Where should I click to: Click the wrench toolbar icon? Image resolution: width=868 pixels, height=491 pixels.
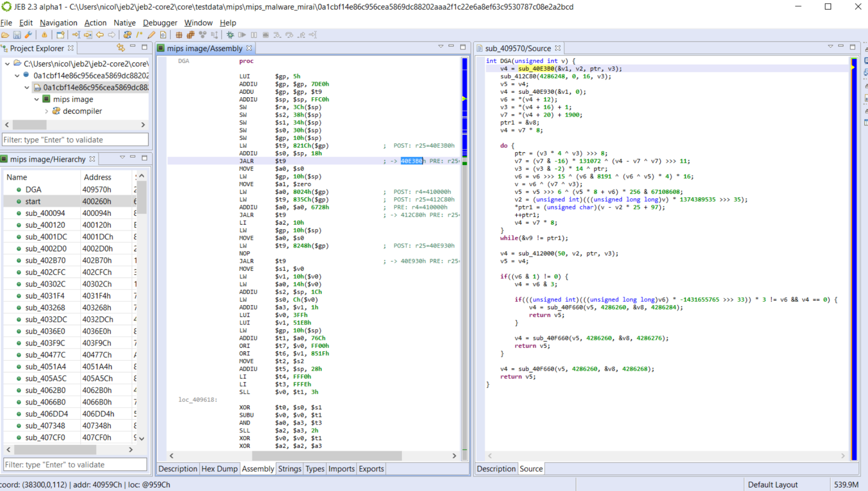[x=28, y=35]
